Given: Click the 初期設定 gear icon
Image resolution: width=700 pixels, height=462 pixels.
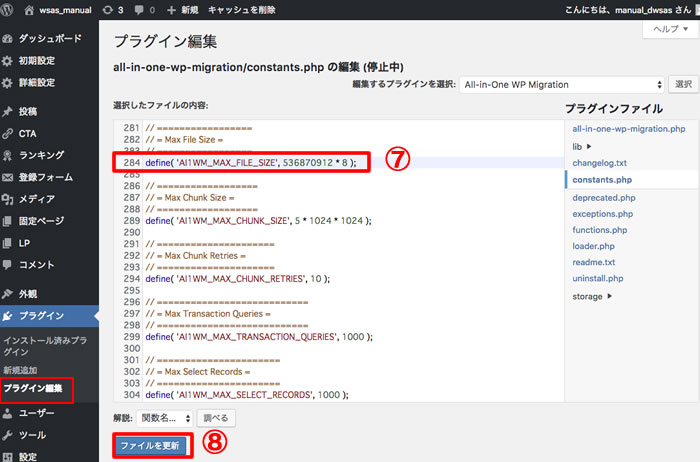Looking at the screenshot, I should coord(7,61).
